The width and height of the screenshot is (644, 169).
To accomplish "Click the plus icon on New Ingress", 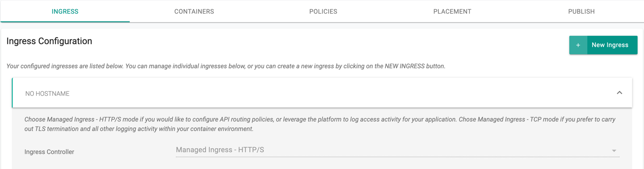I will 578,45.
